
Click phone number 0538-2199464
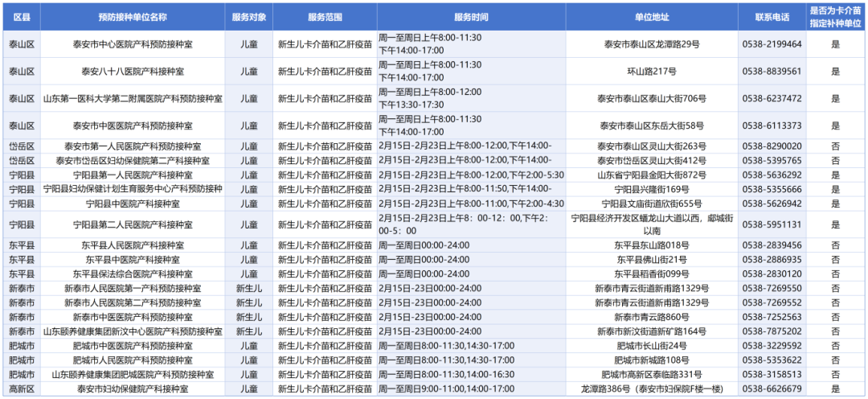click(772, 44)
